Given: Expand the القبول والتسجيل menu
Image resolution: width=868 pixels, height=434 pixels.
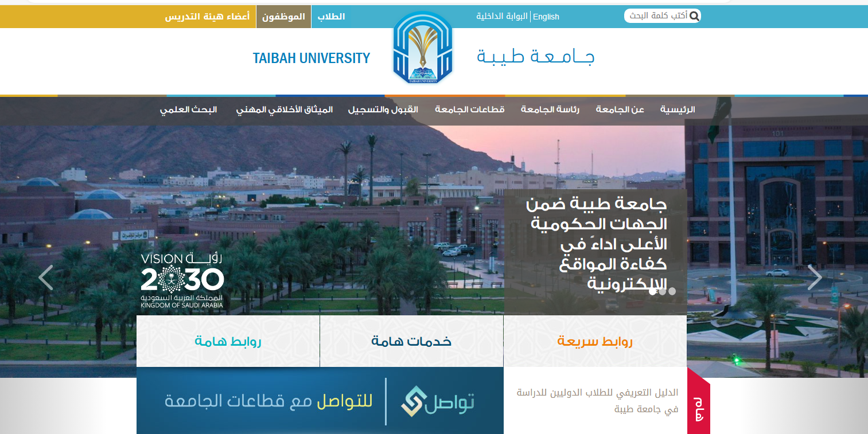Looking at the screenshot, I should 383,110.
